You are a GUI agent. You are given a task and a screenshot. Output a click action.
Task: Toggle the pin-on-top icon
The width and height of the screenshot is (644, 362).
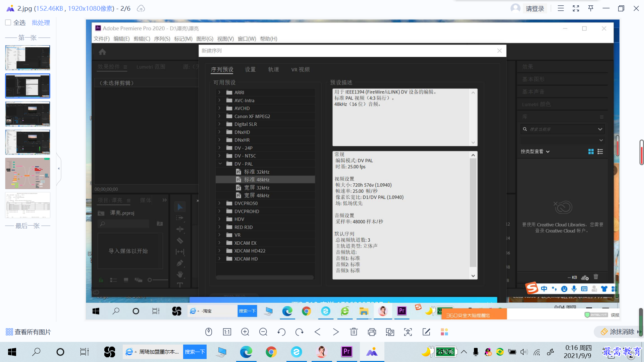click(591, 8)
